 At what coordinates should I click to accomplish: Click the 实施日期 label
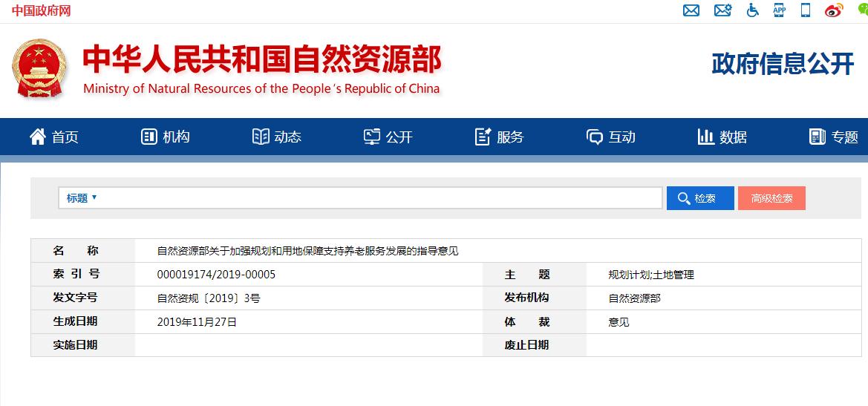click(75, 345)
